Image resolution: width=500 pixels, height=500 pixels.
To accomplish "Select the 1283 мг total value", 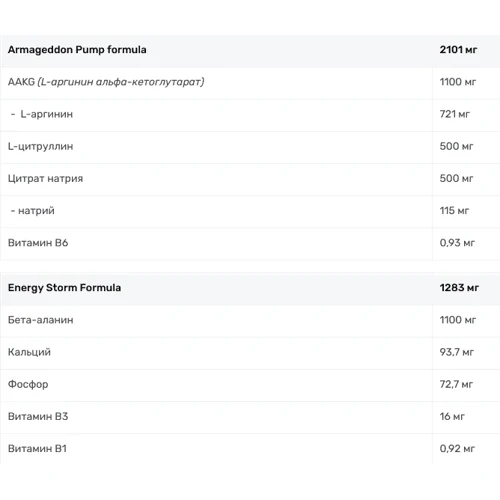I will click(459, 288).
